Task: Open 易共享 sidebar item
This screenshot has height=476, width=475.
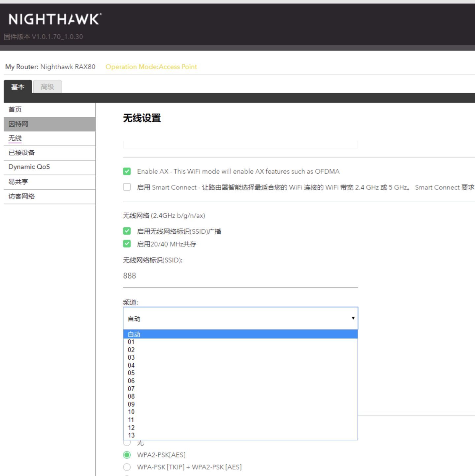Action: coord(49,182)
